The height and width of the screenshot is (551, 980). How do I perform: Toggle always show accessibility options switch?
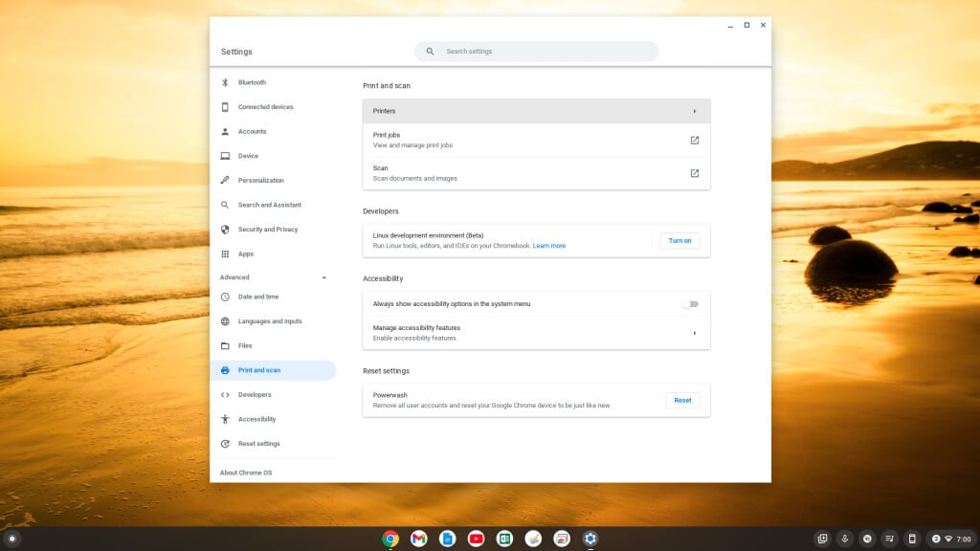[690, 304]
